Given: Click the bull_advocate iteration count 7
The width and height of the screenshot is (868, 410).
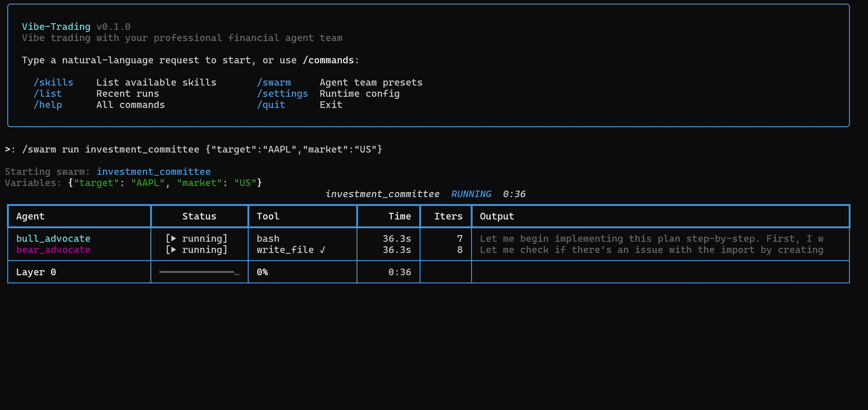Looking at the screenshot, I should pos(460,239).
